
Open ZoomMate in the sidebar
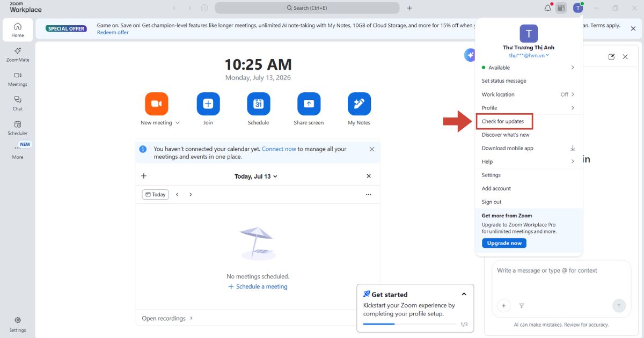tap(18, 54)
